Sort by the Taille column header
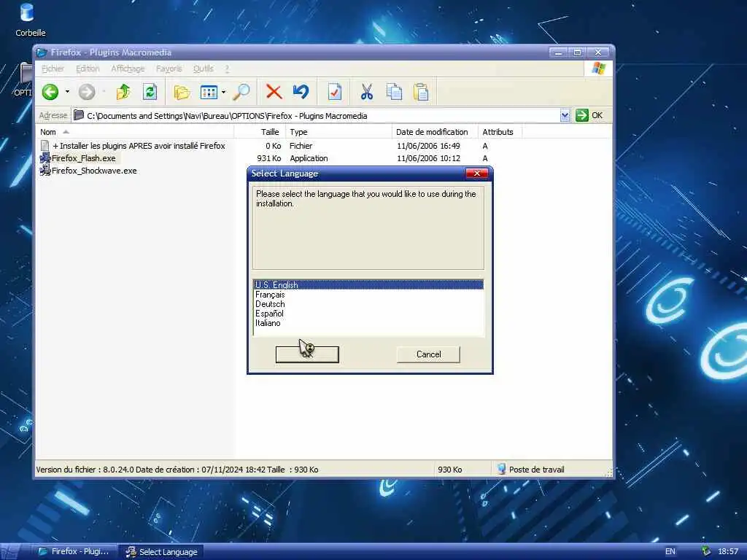 [259, 132]
